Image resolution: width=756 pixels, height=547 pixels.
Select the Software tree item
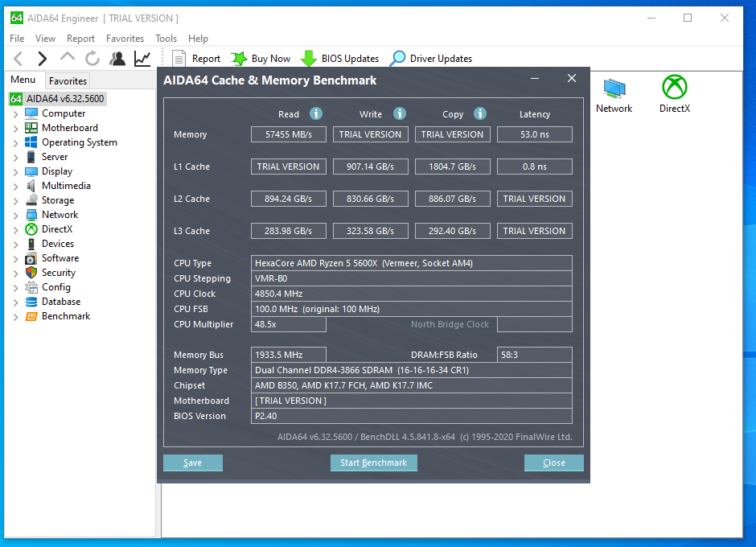(60, 258)
